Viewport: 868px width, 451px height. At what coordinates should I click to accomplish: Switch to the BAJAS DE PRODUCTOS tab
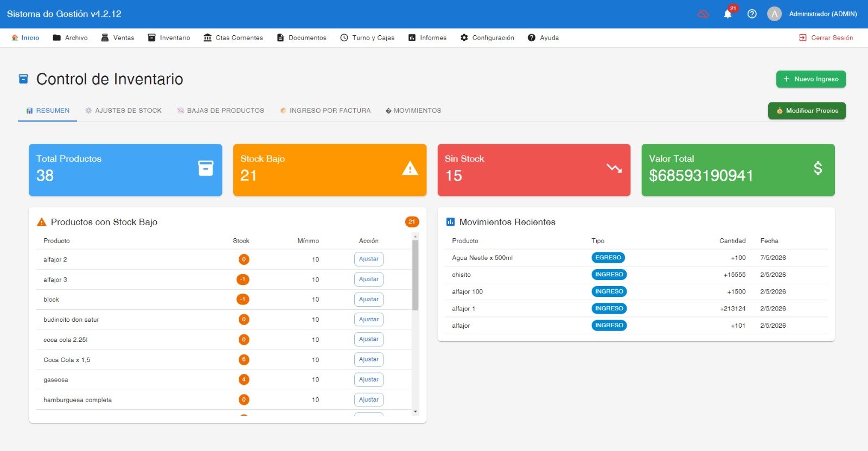(x=221, y=111)
